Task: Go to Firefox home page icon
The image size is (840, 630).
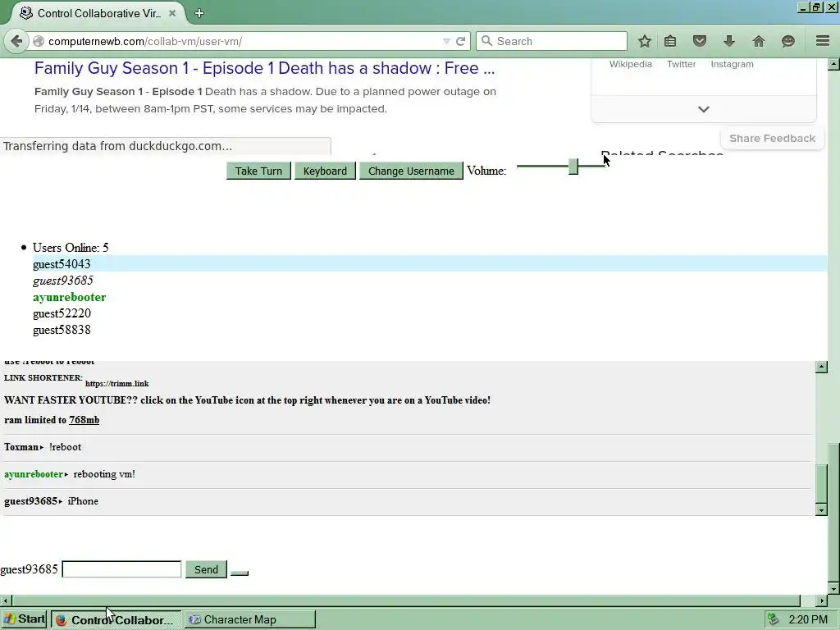Action: pyautogui.click(x=759, y=41)
